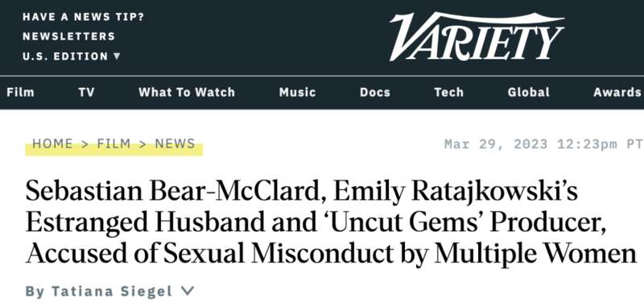This screenshot has height=303, width=644.
Task: Click the FILM breadcrumb link
Action: pyautogui.click(x=114, y=144)
